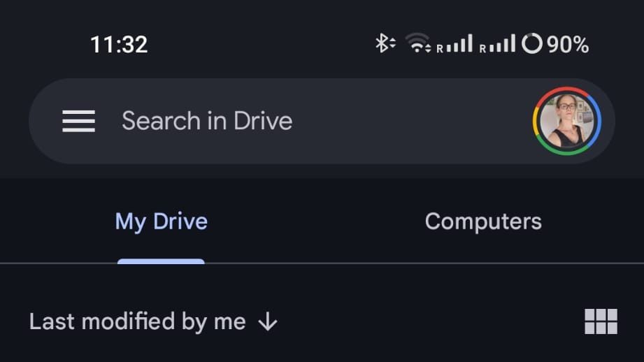The width and height of the screenshot is (644, 362).
Task: Open the Last modified by me sort options
Action: tap(138, 321)
